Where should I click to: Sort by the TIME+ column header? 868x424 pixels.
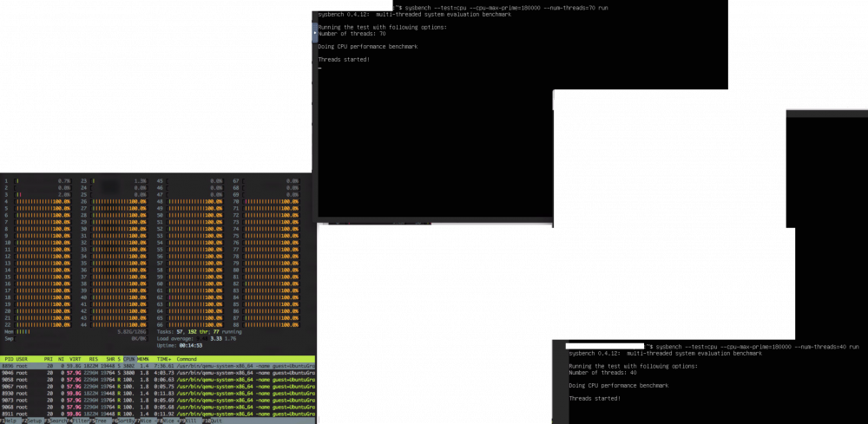[x=163, y=359]
